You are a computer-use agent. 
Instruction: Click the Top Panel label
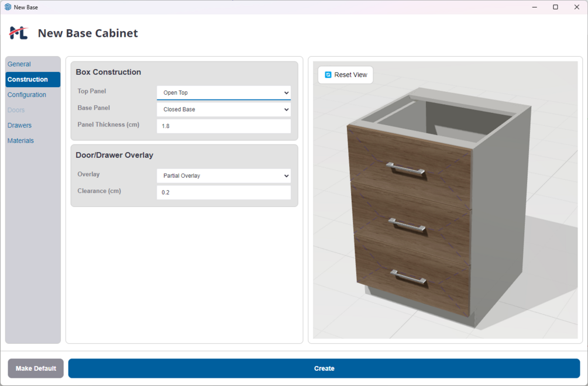92,91
